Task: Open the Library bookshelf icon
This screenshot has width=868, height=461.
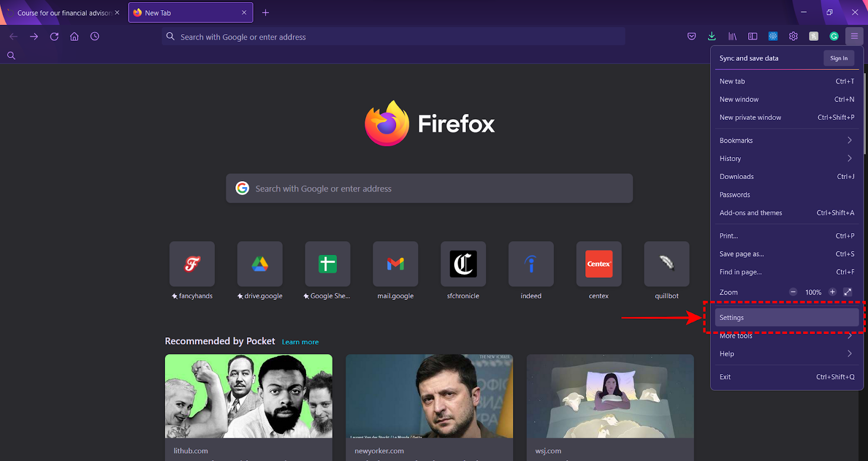Action: pyautogui.click(x=732, y=36)
